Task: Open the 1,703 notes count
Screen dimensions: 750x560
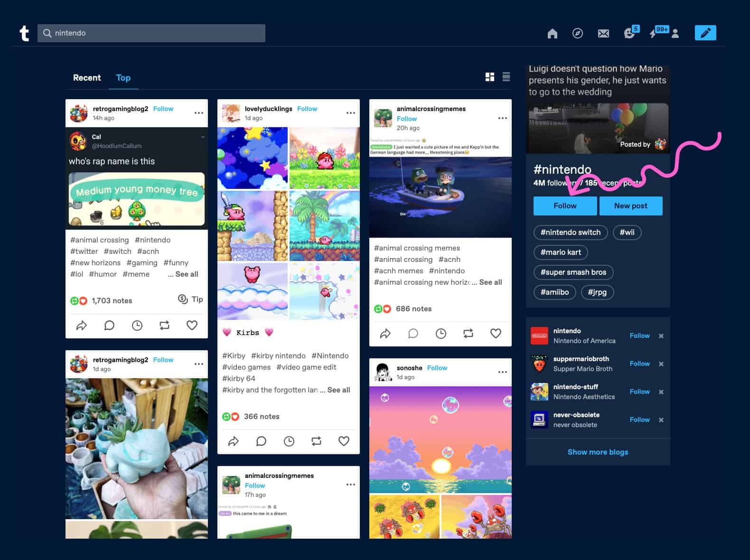Action: tap(112, 301)
